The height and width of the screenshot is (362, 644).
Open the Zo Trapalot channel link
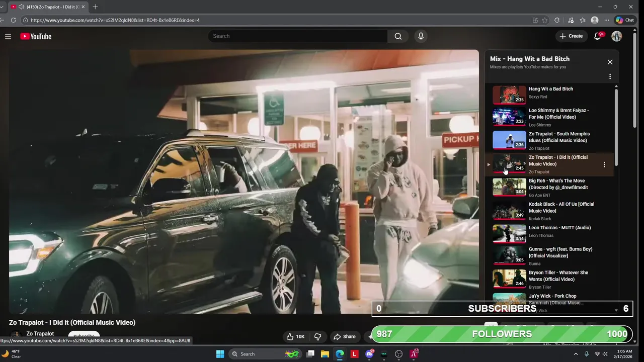(x=40, y=333)
